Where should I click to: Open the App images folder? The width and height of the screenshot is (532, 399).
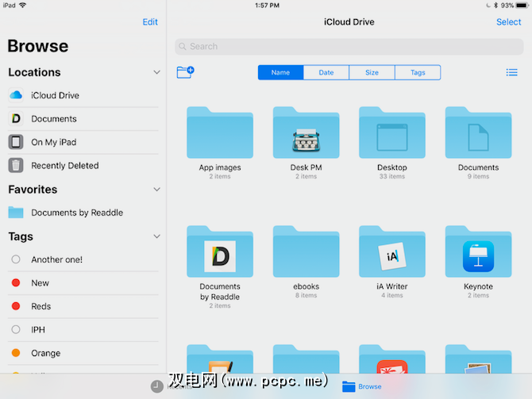pos(220,132)
